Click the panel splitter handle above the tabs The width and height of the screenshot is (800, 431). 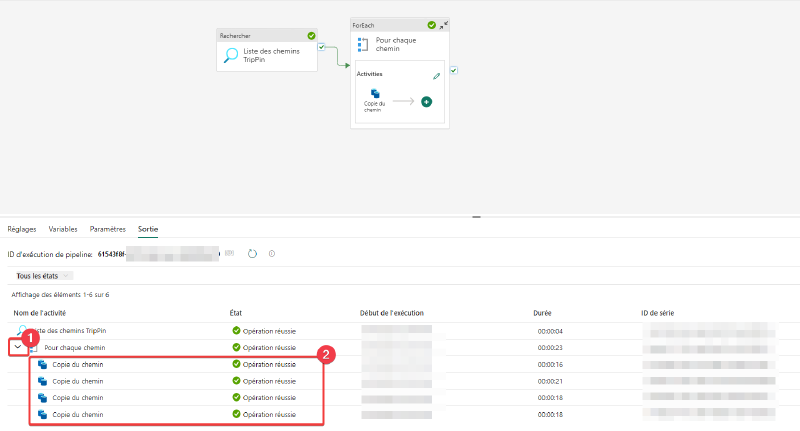(x=477, y=217)
